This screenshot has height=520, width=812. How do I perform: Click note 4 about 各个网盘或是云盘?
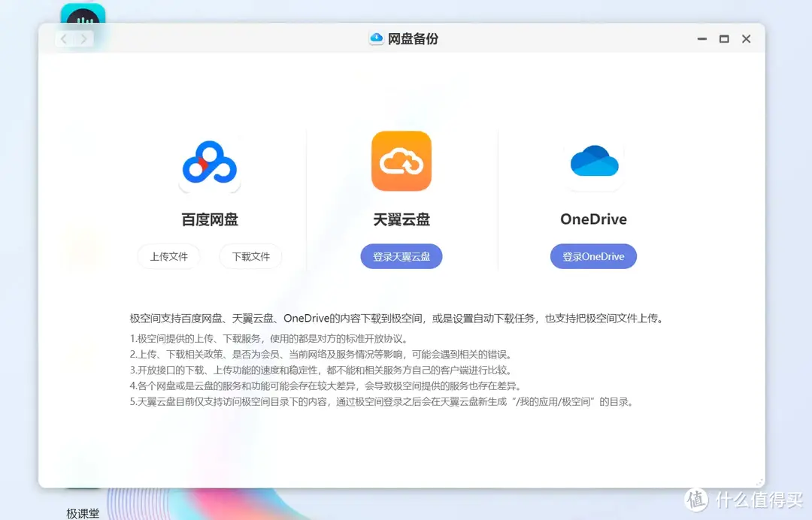326,385
